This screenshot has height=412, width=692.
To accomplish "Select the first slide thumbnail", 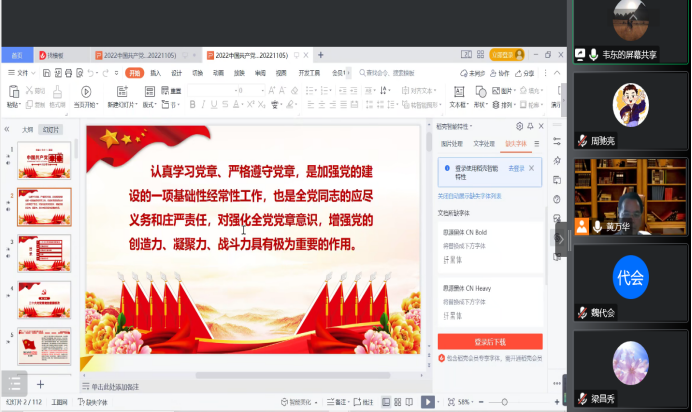I will [44, 159].
